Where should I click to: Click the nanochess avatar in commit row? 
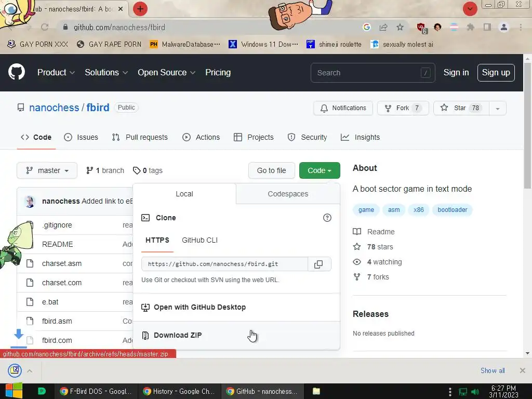point(30,201)
